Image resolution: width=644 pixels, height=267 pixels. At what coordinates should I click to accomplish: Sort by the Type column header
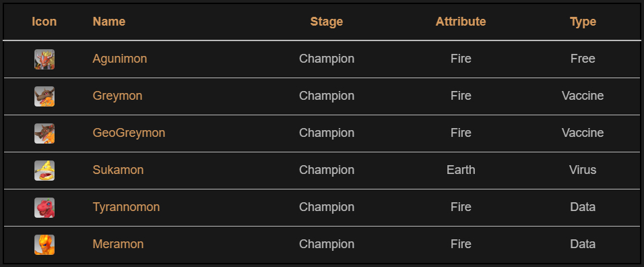click(x=583, y=22)
